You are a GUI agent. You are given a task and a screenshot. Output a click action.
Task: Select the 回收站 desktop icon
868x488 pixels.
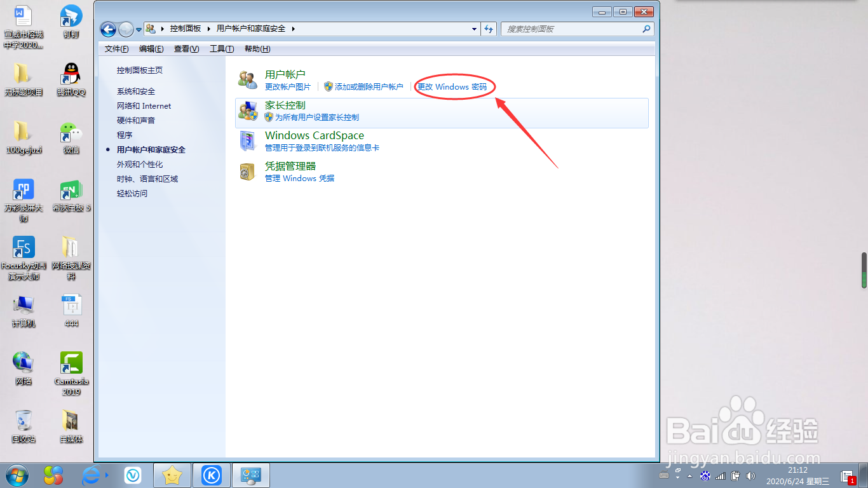tap(24, 426)
